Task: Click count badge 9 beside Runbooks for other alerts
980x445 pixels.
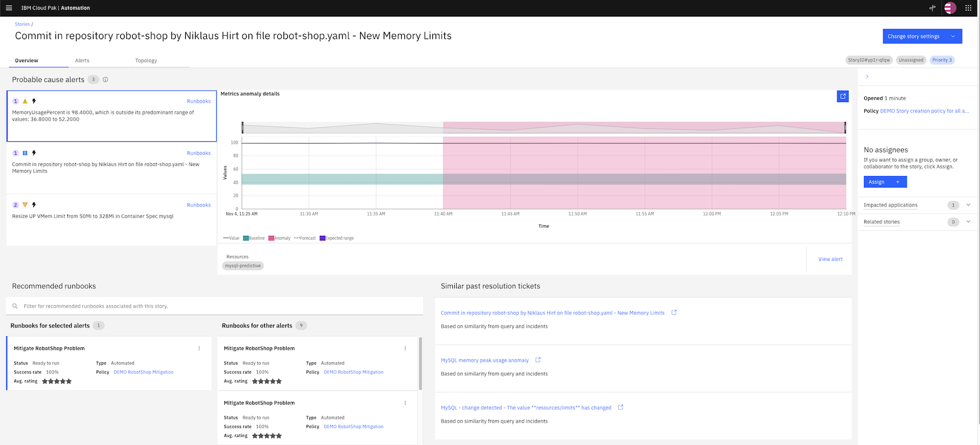Action: [301, 326]
